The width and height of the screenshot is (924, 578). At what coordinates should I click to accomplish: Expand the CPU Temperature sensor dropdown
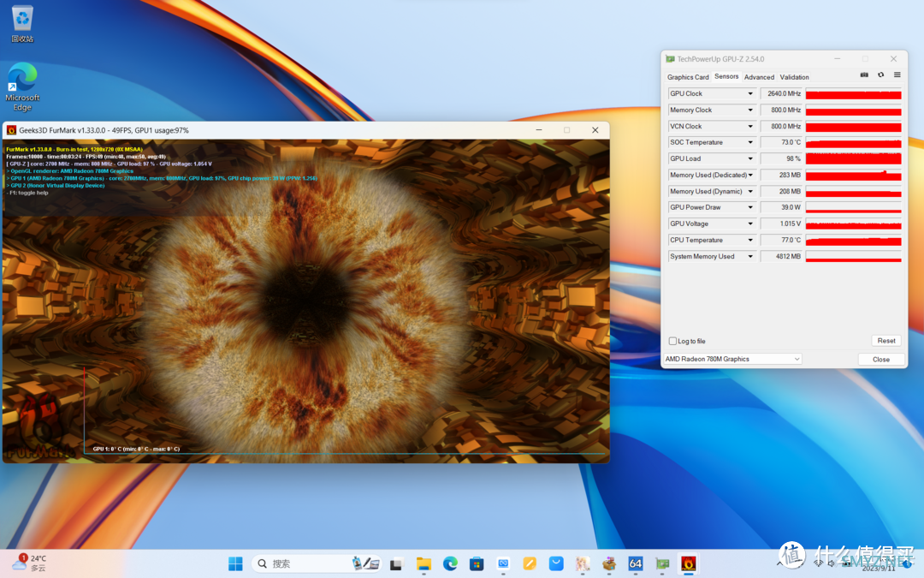(750, 240)
